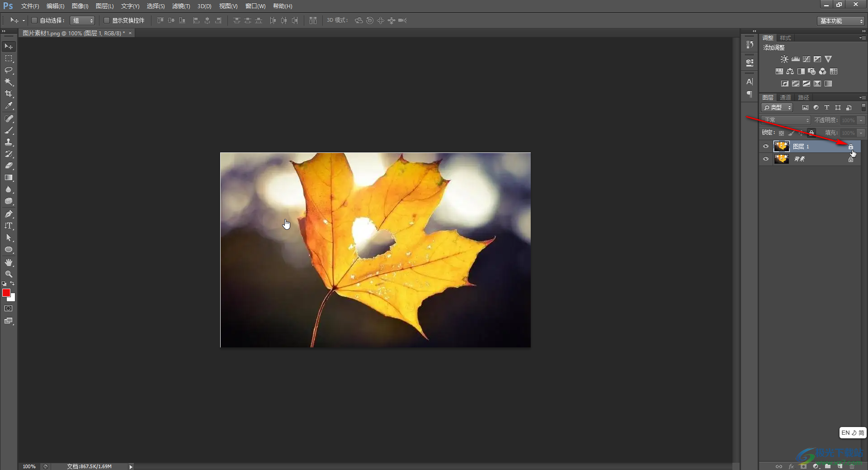868x470 pixels.
Task: Add a Color Balance adjustment
Action: [x=790, y=71]
